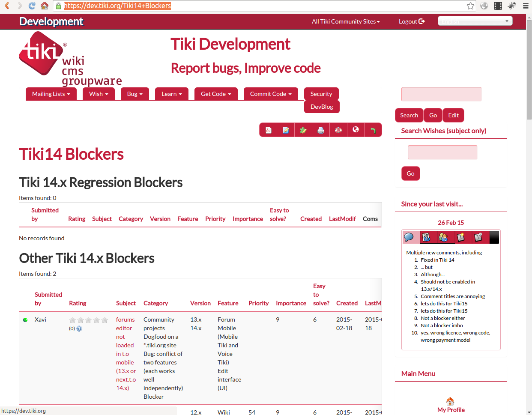
Task: Click the green back arrow icon
Action: [x=373, y=130]
